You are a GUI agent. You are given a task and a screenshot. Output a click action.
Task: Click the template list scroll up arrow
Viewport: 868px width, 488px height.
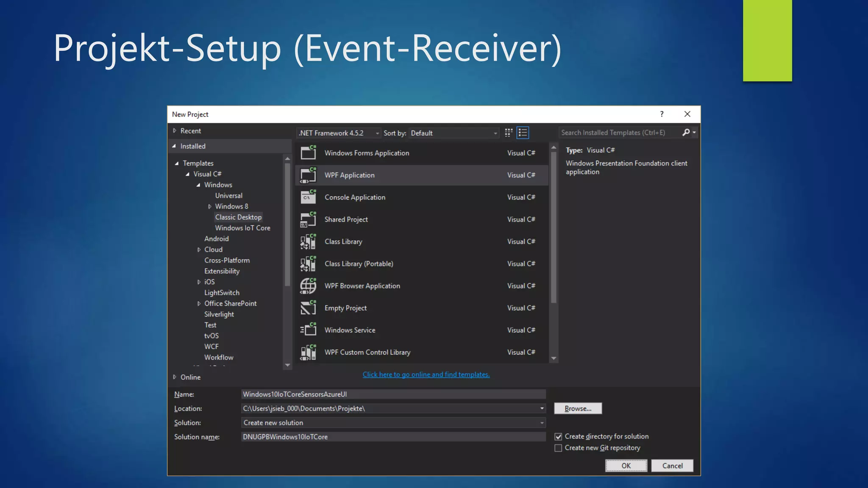(x=554, y=147)
